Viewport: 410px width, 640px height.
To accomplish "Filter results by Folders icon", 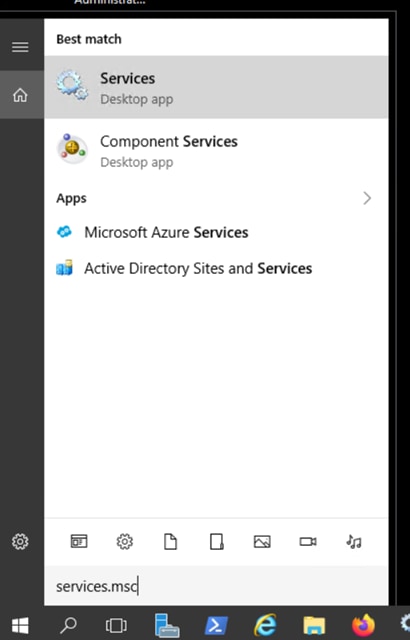I will [x=216, y=542].
